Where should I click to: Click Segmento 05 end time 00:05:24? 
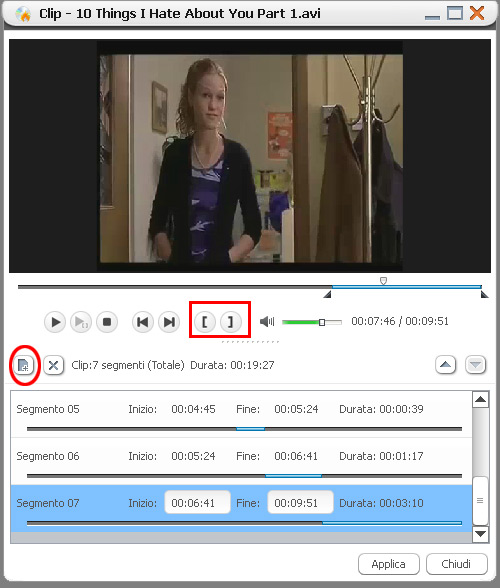pyautogui.click(x=296, y=409)
